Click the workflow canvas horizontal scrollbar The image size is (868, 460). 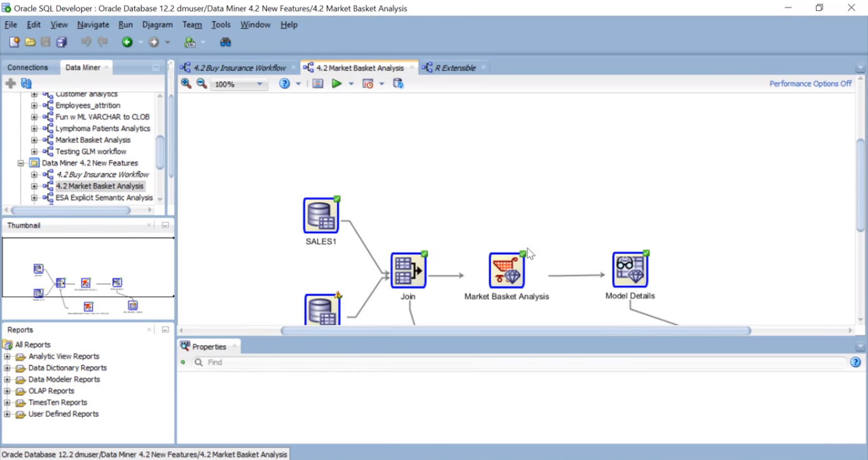coord(515,330)
